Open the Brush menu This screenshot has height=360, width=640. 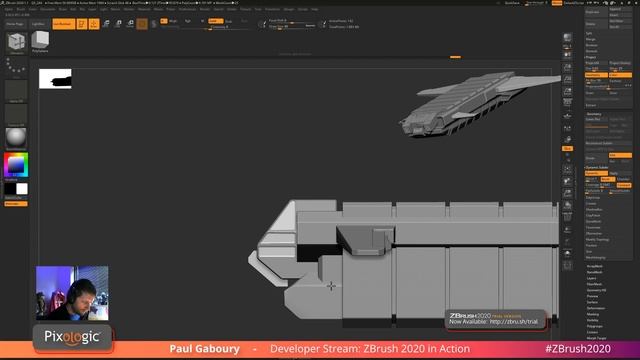coord(20,9)
